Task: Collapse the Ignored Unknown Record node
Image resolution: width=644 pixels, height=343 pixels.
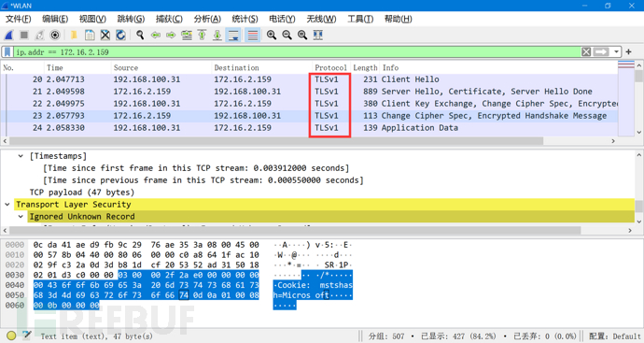Action: 21,217
